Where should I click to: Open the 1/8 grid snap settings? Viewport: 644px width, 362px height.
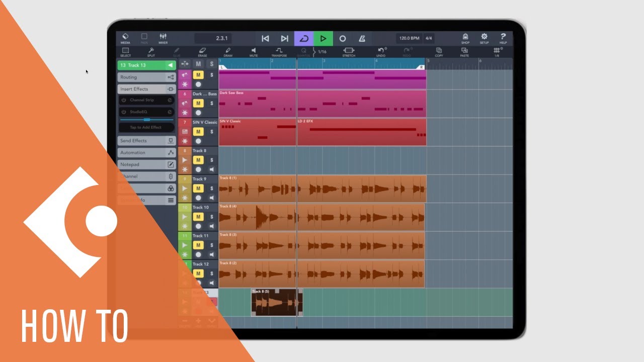497,52
